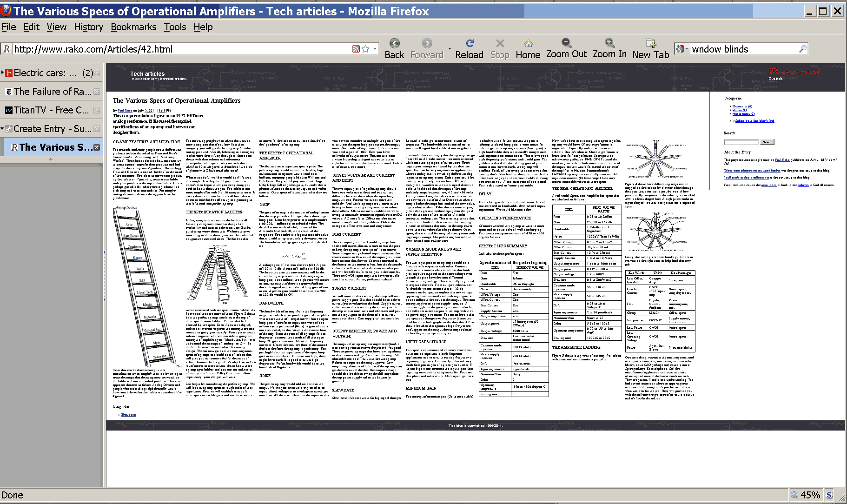Open the Back/Forward history dropdown arrow

coord(449,48)
